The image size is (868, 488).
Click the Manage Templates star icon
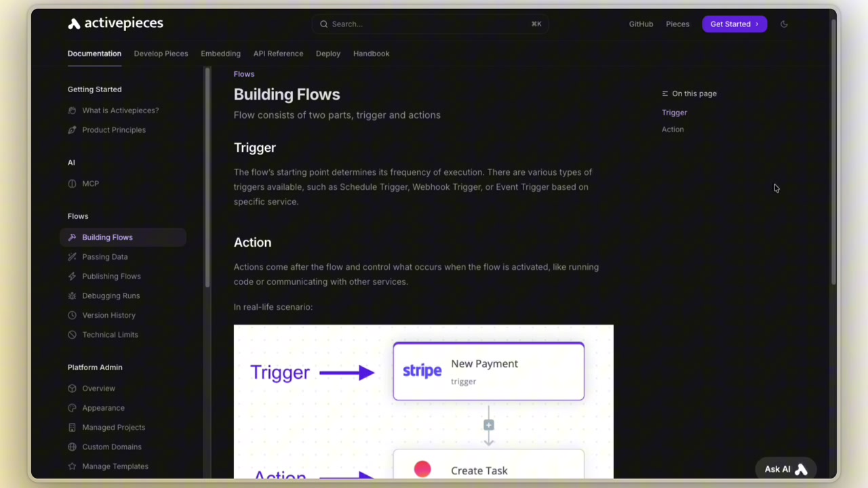tap(72, 466)
